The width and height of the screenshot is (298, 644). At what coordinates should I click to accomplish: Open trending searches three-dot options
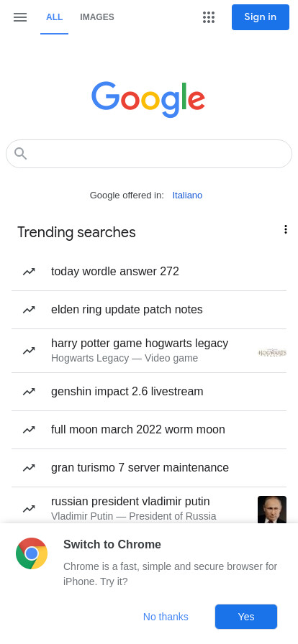(x=285, y=229)
